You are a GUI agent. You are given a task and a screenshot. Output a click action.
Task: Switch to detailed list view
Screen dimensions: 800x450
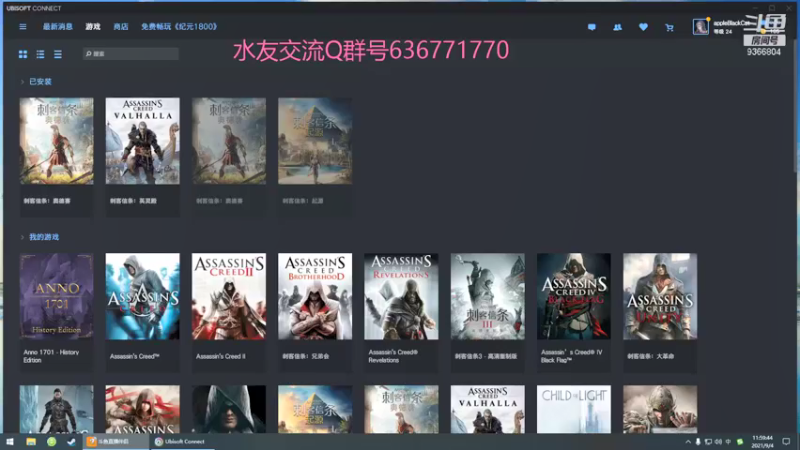[40, 54]
